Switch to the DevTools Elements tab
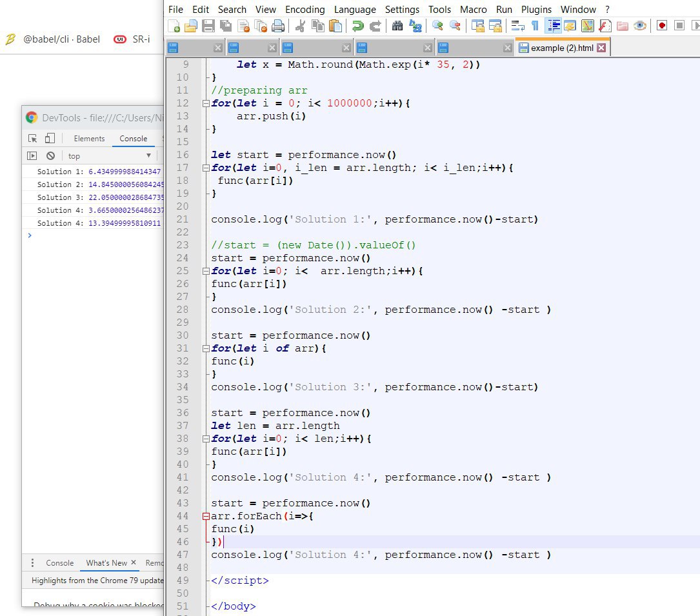Screen dimensions: 700x616 89,139
